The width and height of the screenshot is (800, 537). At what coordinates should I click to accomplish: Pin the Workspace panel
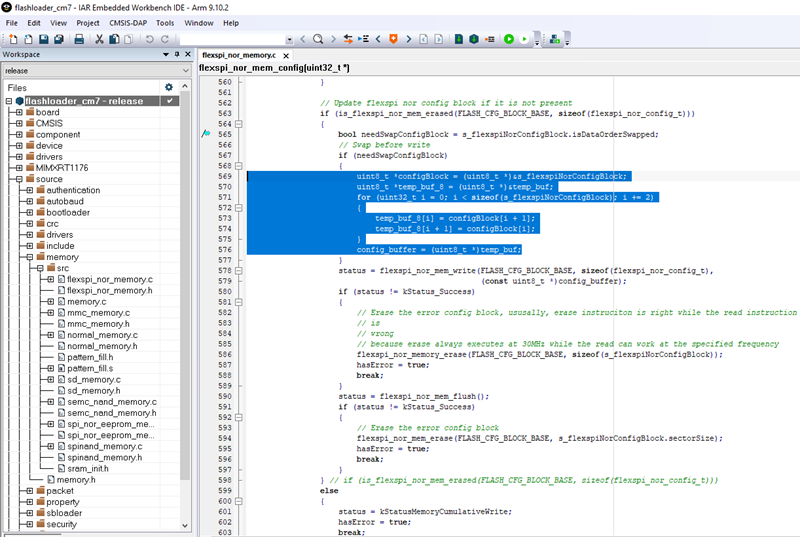pyautogui.click(x=177, y=54)
